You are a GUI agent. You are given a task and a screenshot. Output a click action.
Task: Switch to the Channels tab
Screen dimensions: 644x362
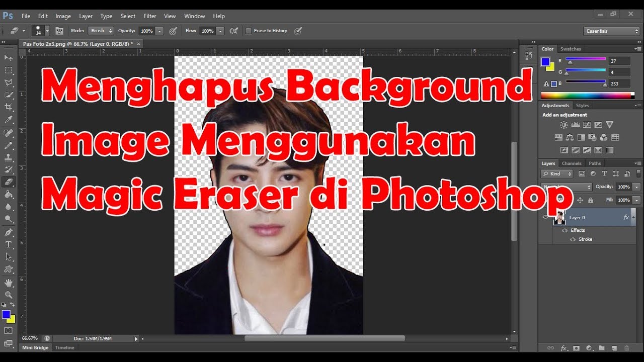pos(572,163)
